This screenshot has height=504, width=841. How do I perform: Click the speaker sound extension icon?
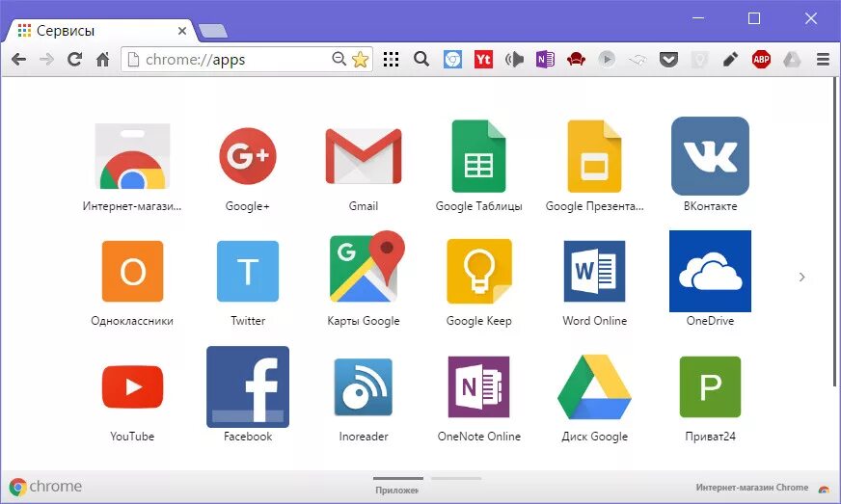[x=514, y=59]
